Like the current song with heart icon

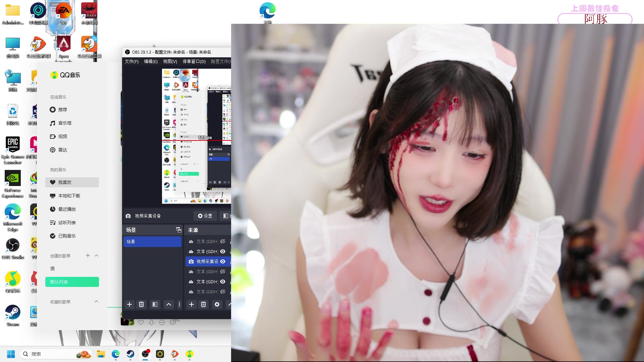point(141,322)
